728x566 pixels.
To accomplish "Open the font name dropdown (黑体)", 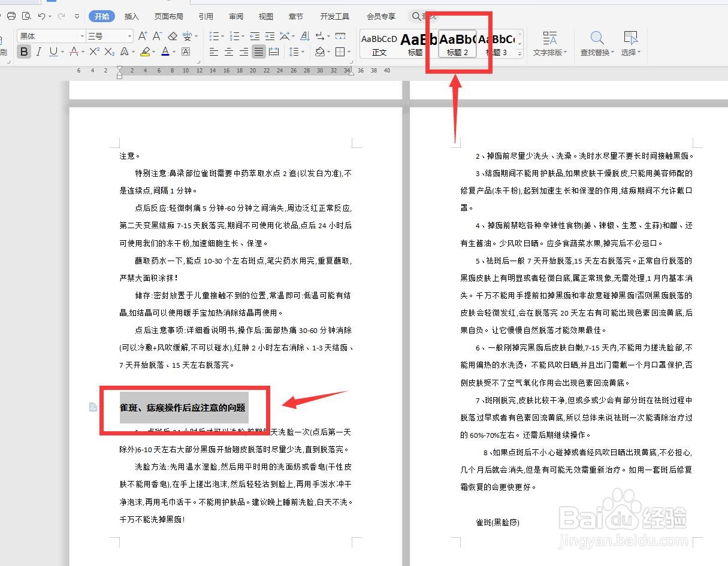I will [83, 37].
